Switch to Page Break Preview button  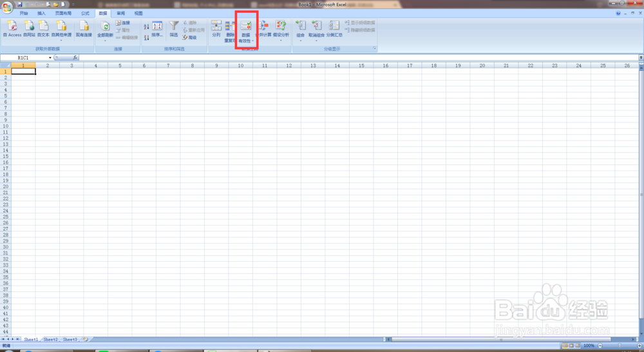(578, 346)
